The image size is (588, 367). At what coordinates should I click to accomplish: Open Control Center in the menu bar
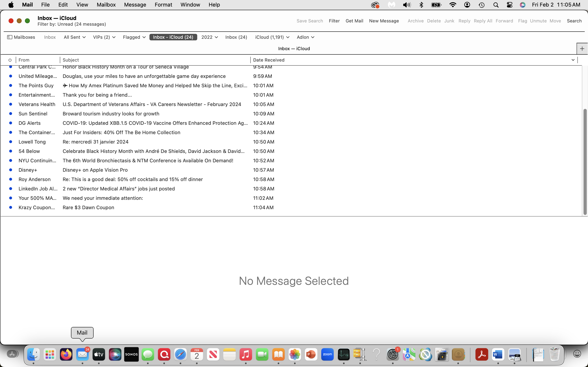click(x=510, y=5)
